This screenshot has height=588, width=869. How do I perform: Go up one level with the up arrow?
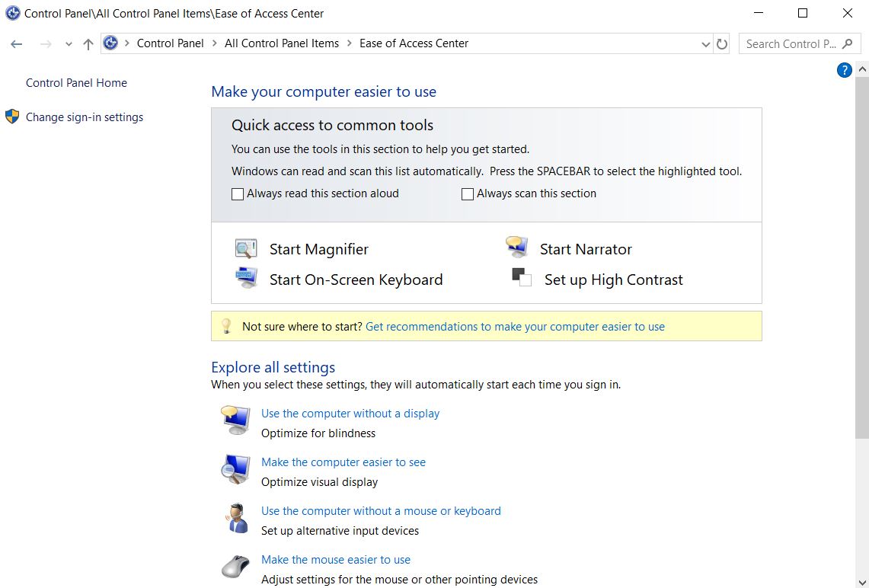tap(88, 43)
